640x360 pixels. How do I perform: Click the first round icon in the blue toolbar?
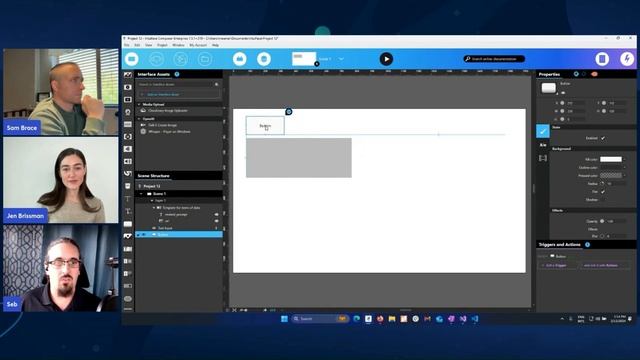pyautogui.click(x=132, y=59)
